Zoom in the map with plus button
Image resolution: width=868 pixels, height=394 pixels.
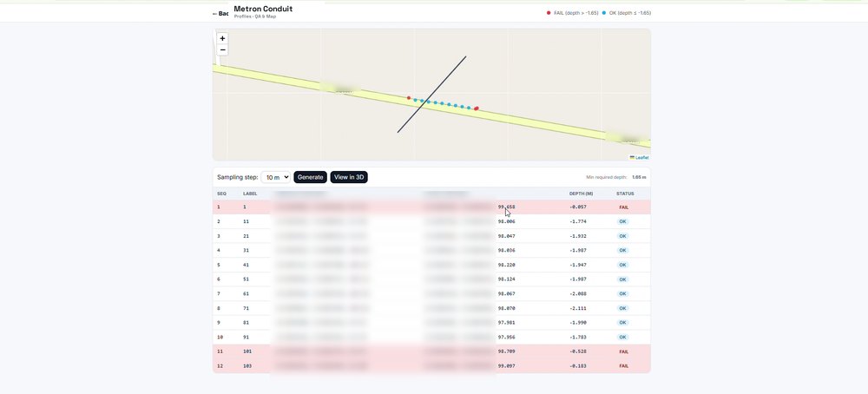click(222, 39)
